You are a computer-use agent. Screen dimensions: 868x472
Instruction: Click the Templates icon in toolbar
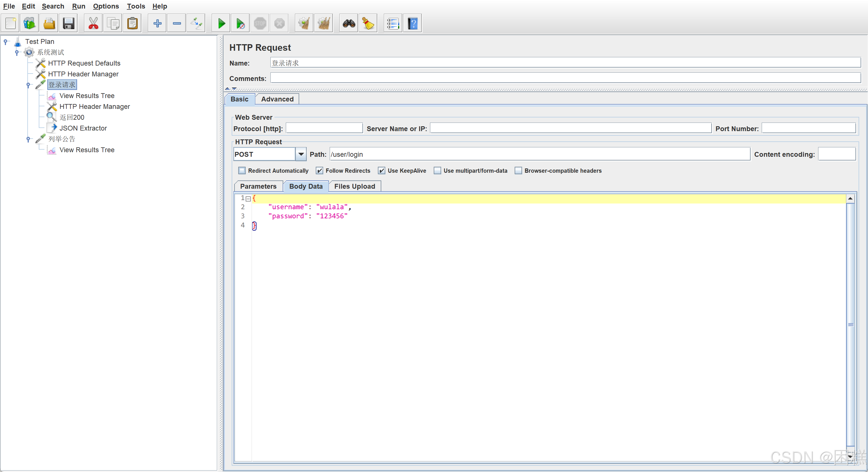(x=29, y=23)
